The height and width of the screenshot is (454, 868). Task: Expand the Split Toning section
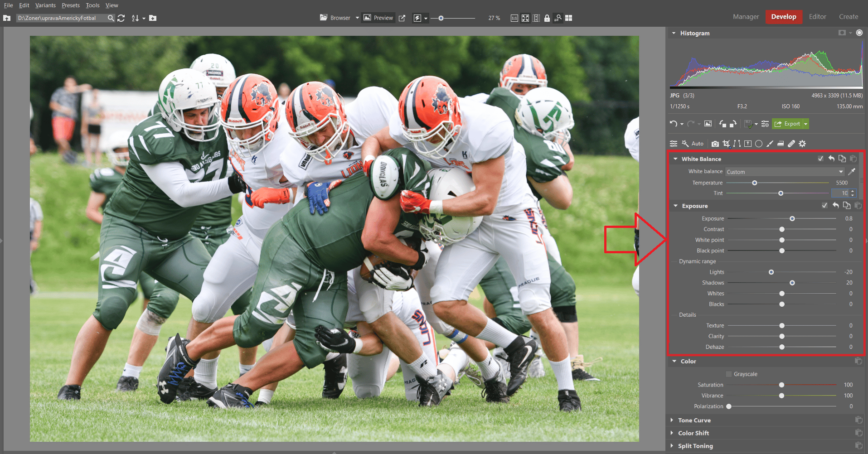coord(672,446)
